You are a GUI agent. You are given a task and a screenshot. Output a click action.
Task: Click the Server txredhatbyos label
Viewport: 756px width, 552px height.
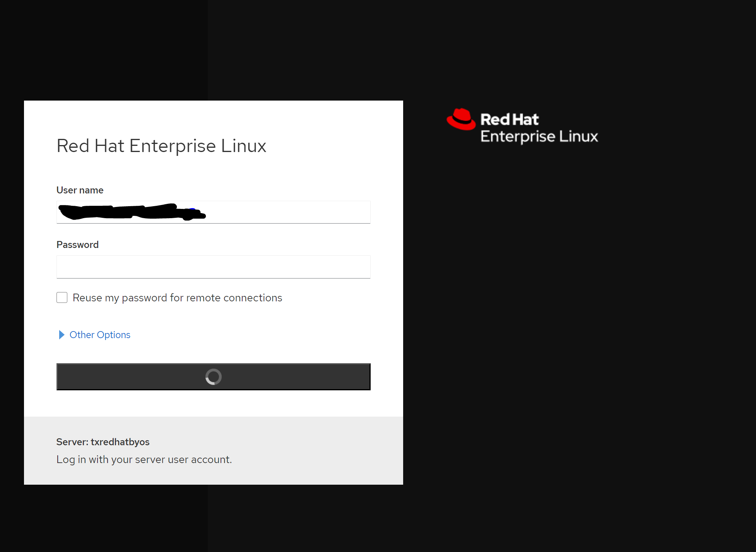click(x=103, y=442)
